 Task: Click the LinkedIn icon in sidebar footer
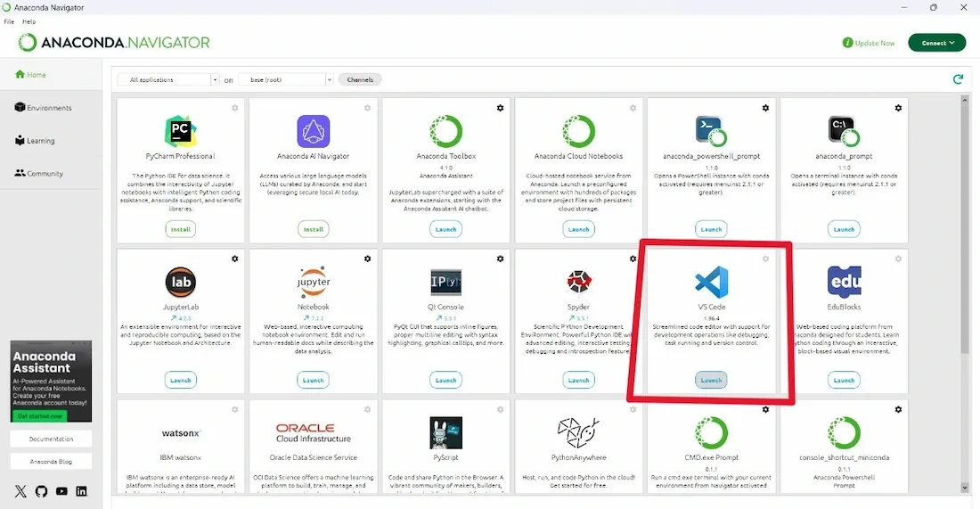(x=82, y=491)
